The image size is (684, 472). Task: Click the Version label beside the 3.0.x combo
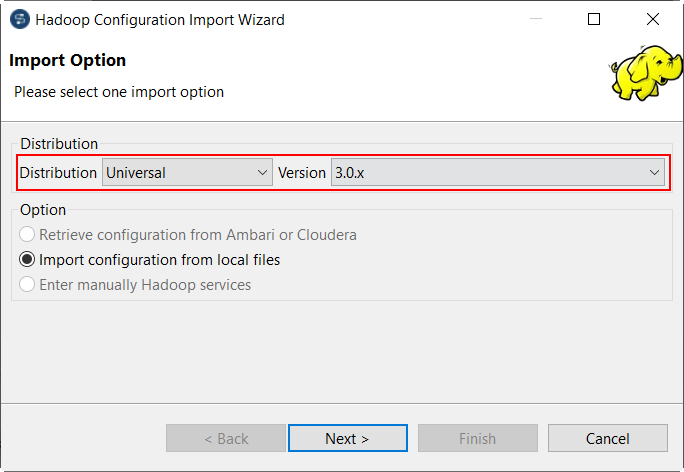pos(302,173)
